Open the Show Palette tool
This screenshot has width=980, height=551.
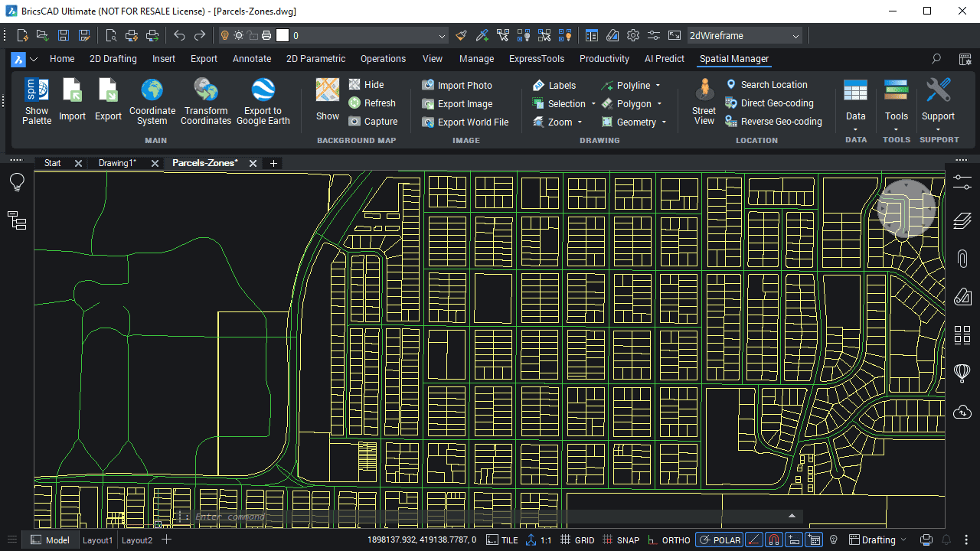pos(37,100)
